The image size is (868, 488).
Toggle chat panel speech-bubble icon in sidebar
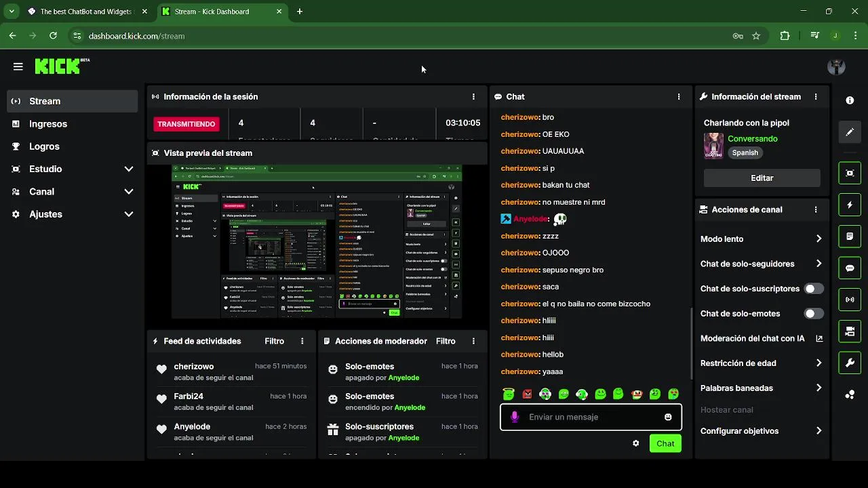850,268
